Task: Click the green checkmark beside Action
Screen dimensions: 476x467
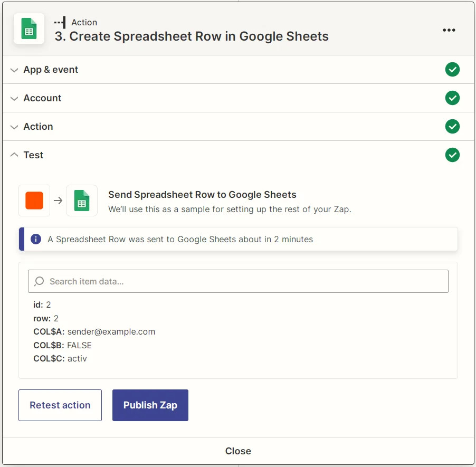Action: (x=452, y=126)
